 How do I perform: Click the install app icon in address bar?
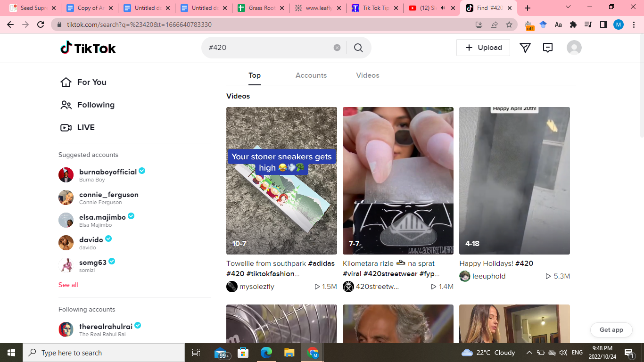pyautogui.click(x=479, y=25)
